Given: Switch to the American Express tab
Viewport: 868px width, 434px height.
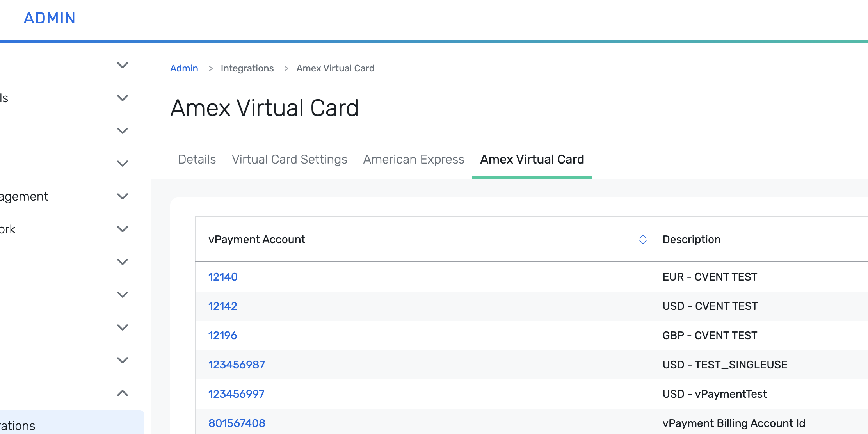Looking at the screenshot, I should [x=413, y=159].
